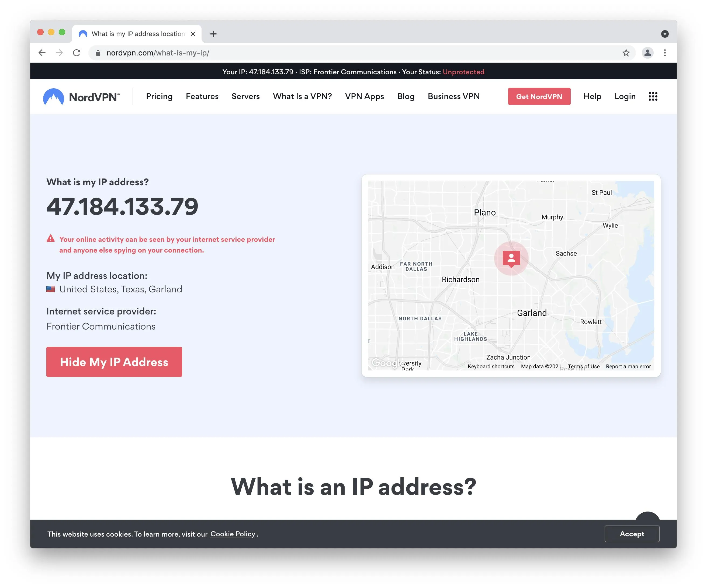Open Chrome three-dot menu

[x=665, y=53]
